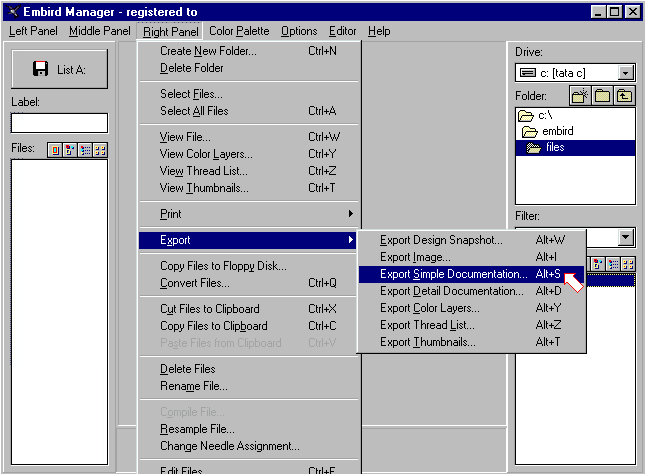The width and height of the screenshot is (645, 474).
Task: Choose View Thread List... menu item
Action: (248, 171)
